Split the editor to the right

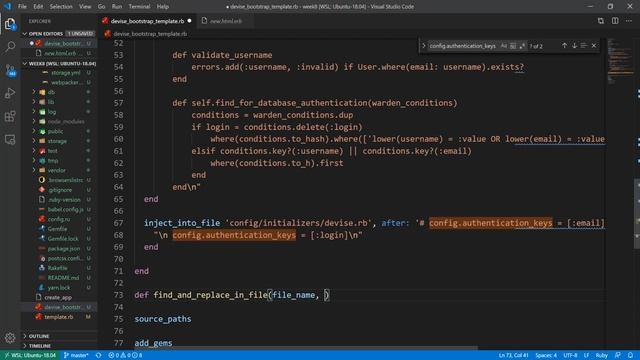(x=615, y=21)
